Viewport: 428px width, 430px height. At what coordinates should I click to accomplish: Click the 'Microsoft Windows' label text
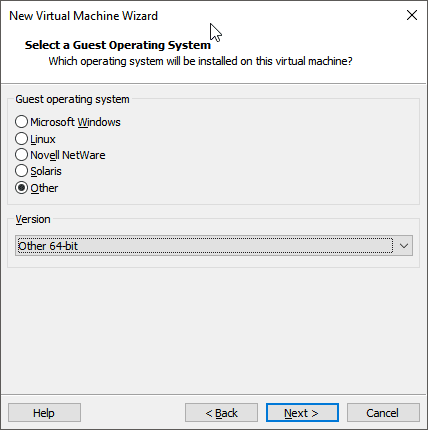75,122
